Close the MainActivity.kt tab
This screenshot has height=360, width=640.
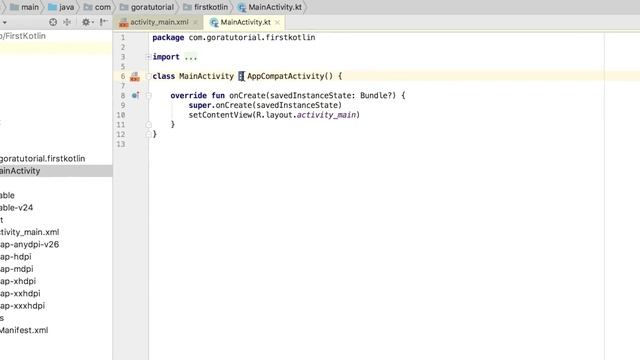click(x=278, y=22)
